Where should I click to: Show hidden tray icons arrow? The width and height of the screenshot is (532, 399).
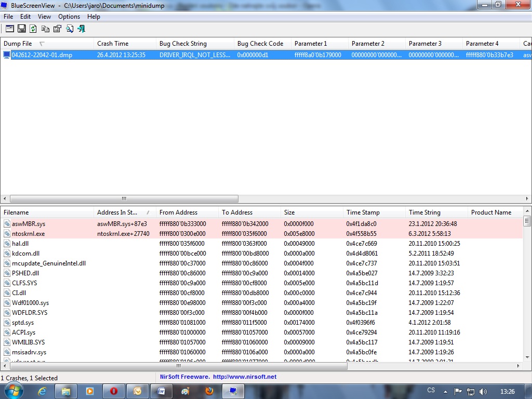(445, 392)
